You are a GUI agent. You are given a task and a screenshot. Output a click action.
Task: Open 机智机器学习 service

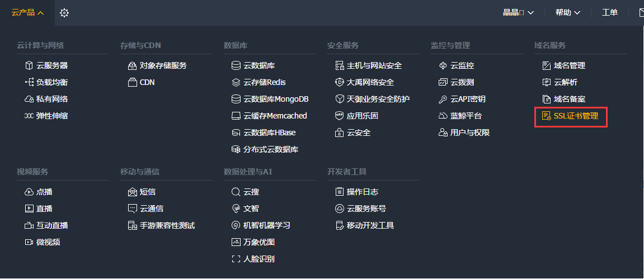pos(266,225)
